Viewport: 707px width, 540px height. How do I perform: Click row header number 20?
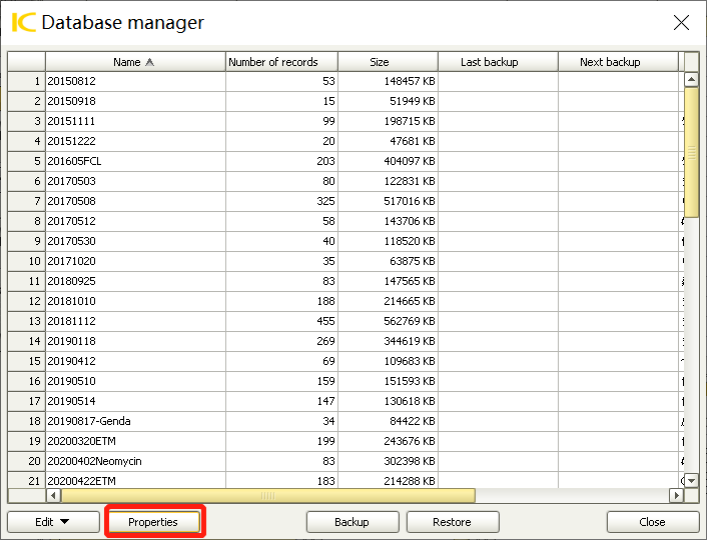point(27,461)
